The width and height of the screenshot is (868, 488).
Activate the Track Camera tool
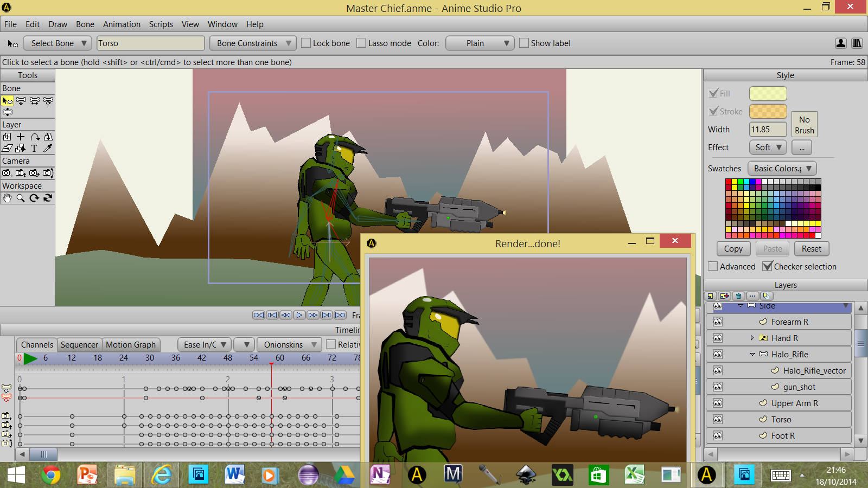click(7, 173)
